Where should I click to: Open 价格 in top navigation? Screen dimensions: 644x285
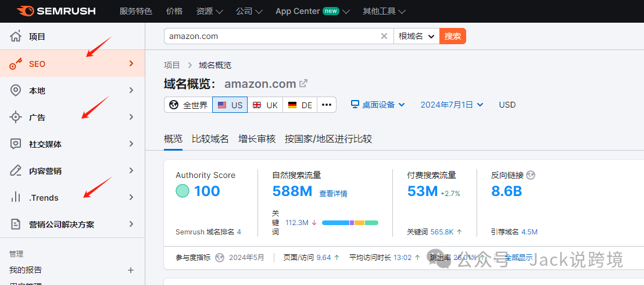(x=174, y=11)
